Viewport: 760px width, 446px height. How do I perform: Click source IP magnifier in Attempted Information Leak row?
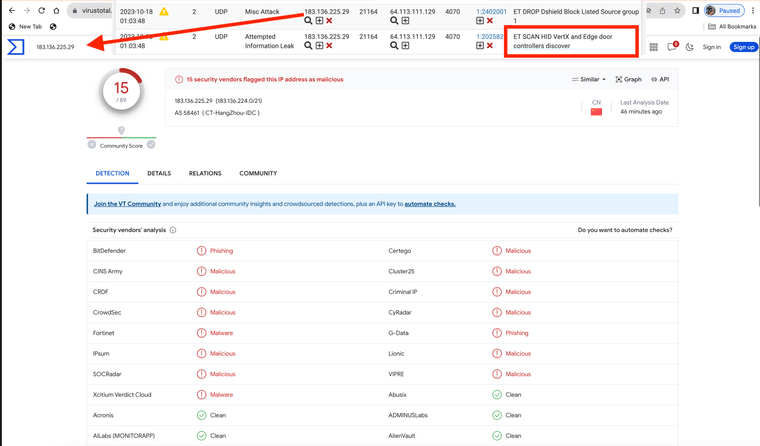click(308, 45)
